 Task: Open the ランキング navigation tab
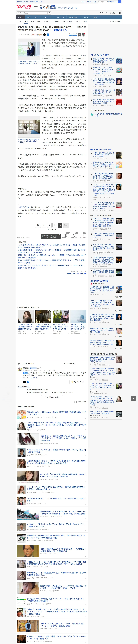86,17
